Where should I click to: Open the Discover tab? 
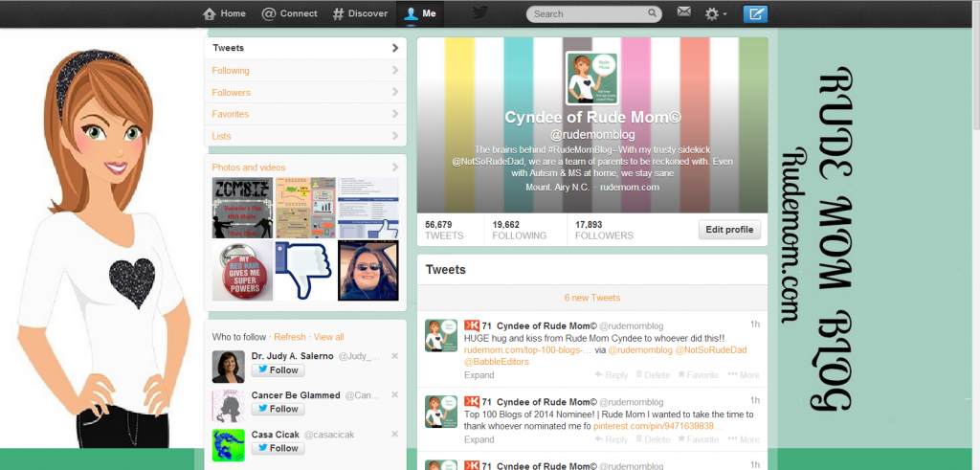tap(360, 13)
